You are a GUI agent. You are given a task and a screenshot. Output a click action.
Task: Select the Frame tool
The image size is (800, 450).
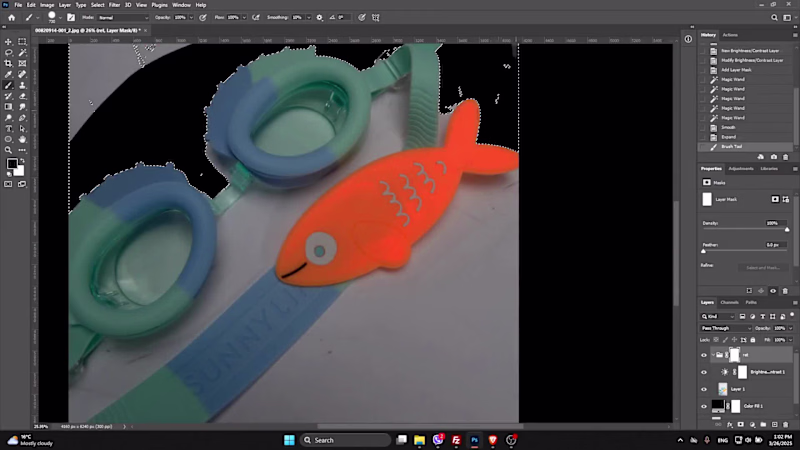coord(22,64)
